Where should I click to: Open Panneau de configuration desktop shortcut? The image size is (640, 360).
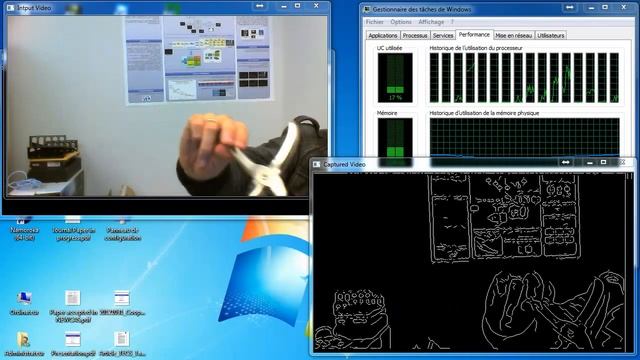tap(122, 229)
